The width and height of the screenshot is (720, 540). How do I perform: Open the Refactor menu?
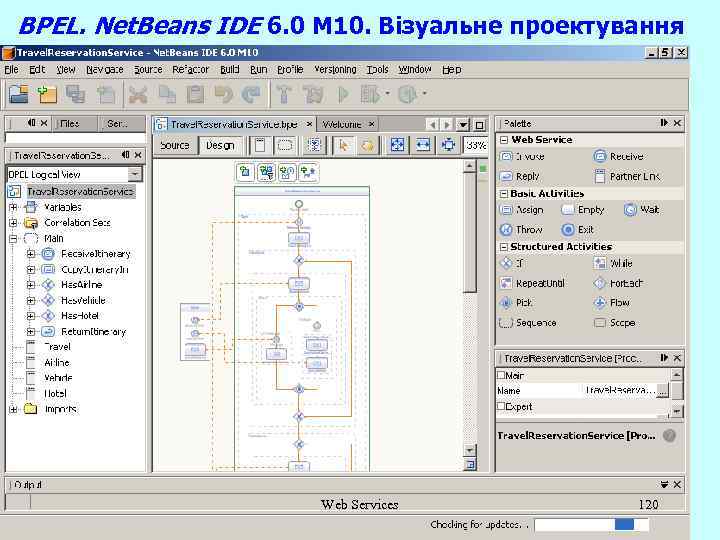point(191,69)
